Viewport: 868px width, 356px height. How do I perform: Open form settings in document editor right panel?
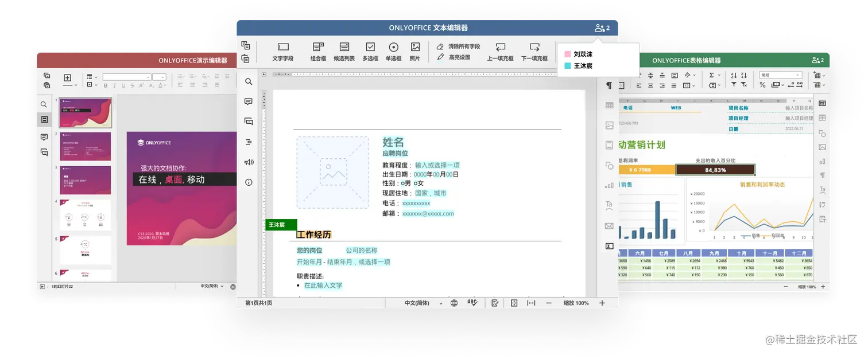pyautogui.click(x=609, y=246)
